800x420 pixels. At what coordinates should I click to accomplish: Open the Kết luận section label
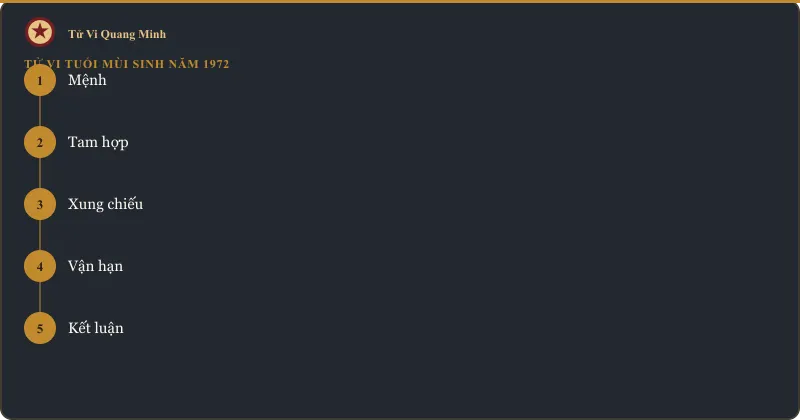96,328
